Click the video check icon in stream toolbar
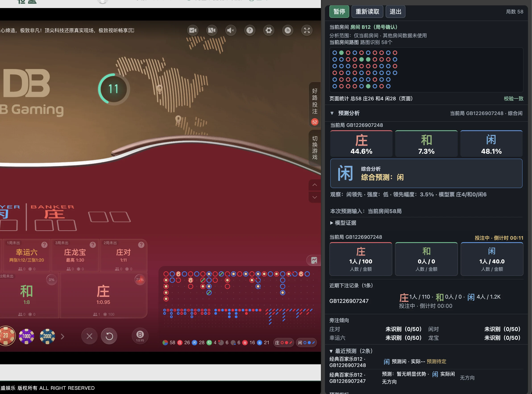The height and width of the screenshot is (394, 532). 193,31
